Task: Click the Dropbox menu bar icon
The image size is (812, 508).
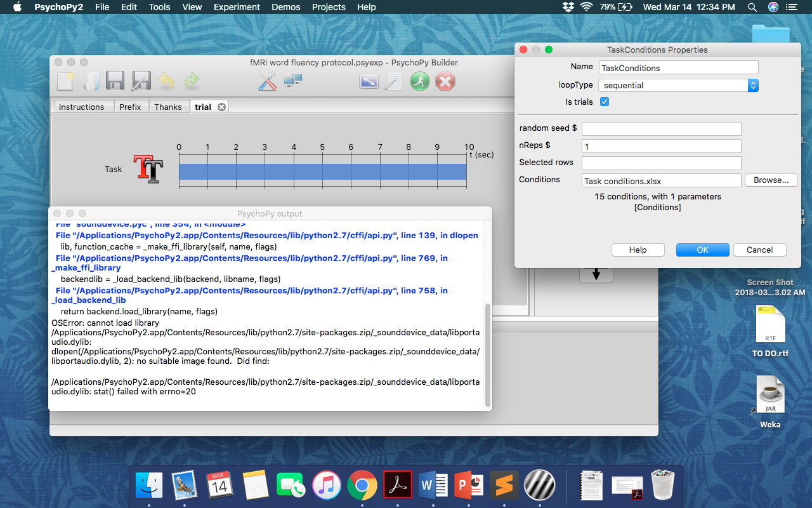Action: pos(568,7)
